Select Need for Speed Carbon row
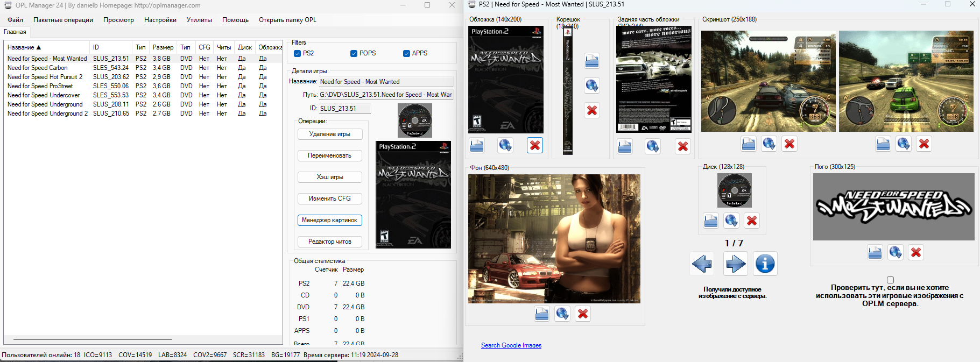The width and height of the screenshot is (980, 362). 143,68
